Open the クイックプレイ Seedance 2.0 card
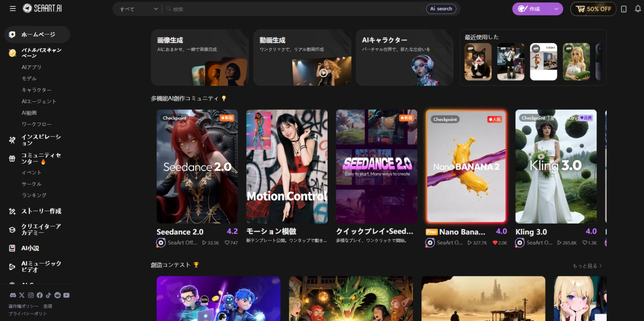The width and height of the screenshot is (644, 321). 377,167
